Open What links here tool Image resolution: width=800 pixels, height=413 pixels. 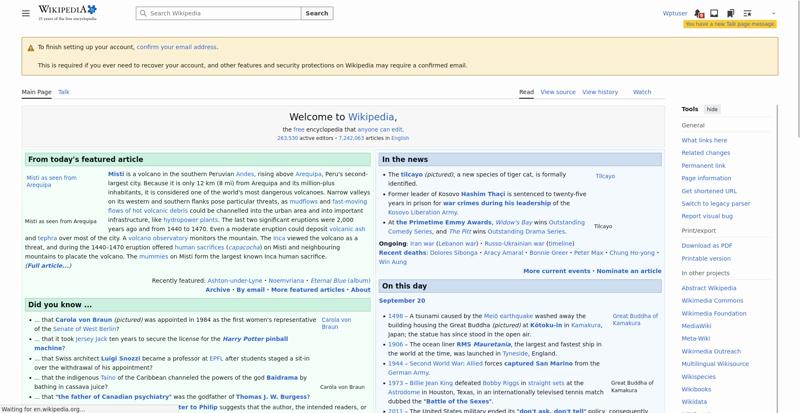coord(704,140)
